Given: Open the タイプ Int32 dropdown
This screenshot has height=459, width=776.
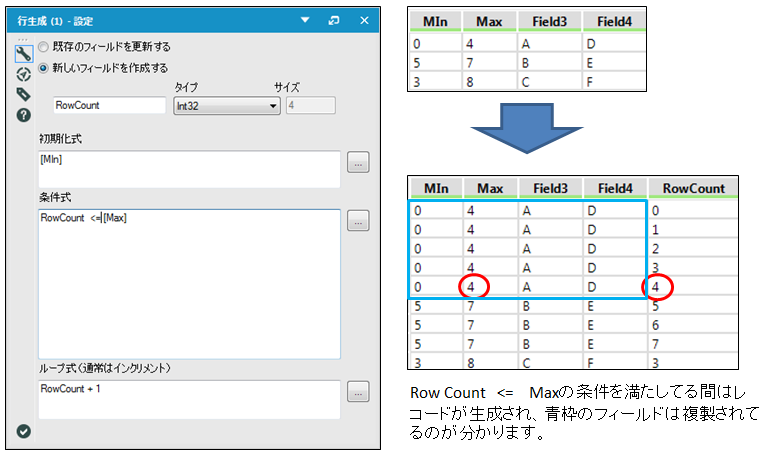Looking at the screenshot, I should coord(226,106).
